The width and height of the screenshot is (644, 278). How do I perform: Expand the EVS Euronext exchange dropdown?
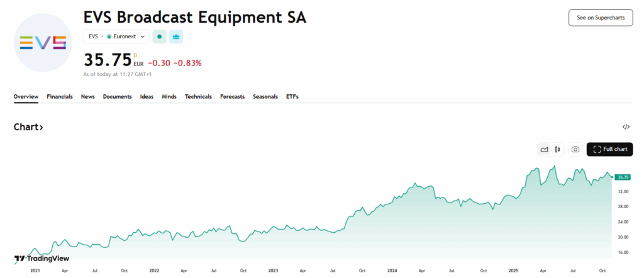116,36
